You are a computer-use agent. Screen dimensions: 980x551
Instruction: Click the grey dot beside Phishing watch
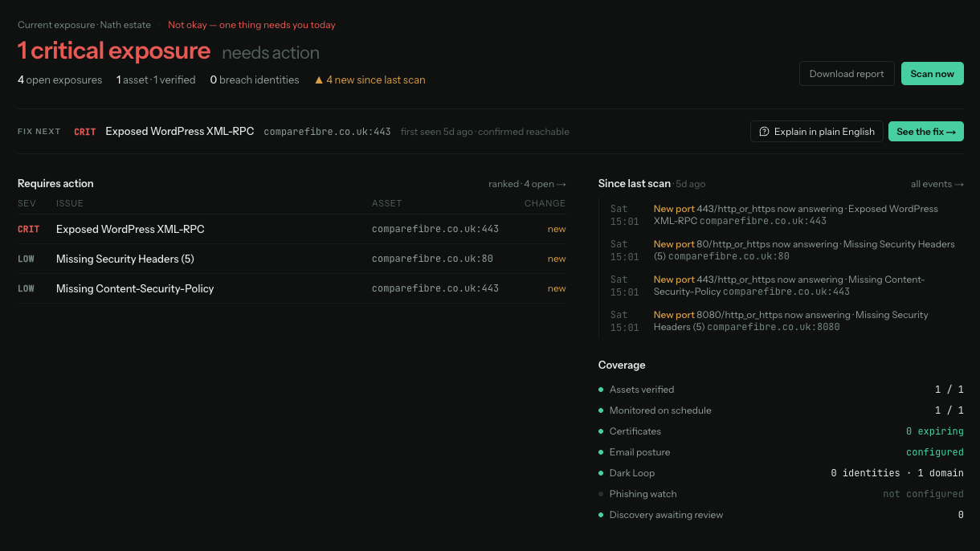(x=601, y=494)
